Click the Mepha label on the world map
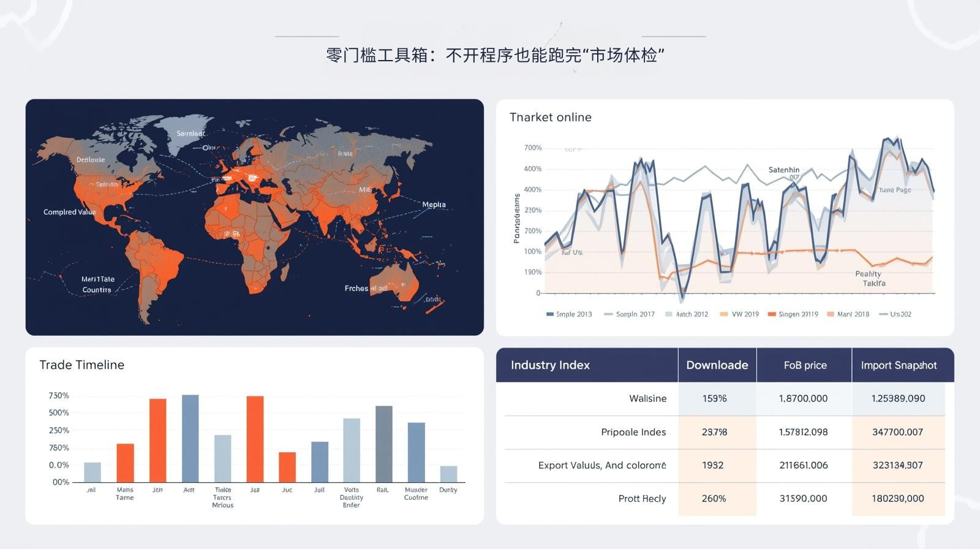The image size is (980, 549). click(x=434, y=205)
